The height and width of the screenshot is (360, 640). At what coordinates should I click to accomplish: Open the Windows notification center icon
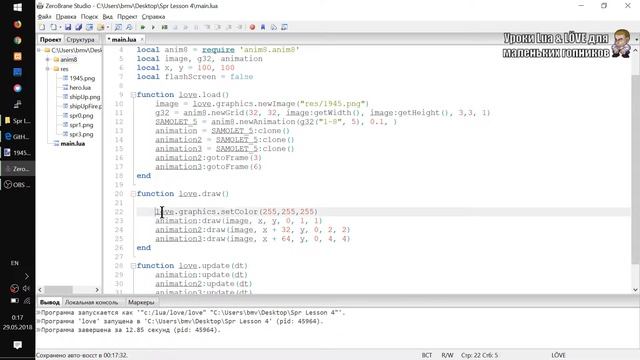coord(18,345)
